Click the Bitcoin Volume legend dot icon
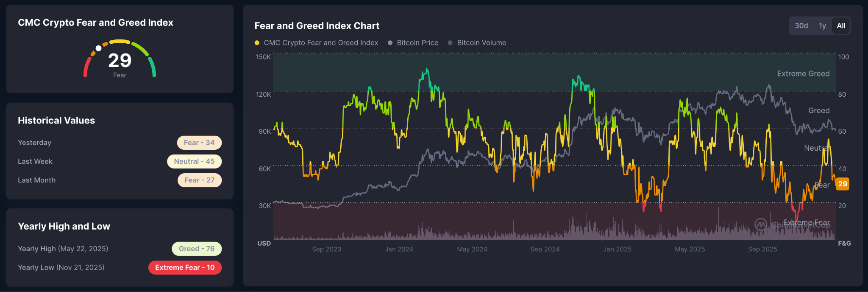 [450, 43]
